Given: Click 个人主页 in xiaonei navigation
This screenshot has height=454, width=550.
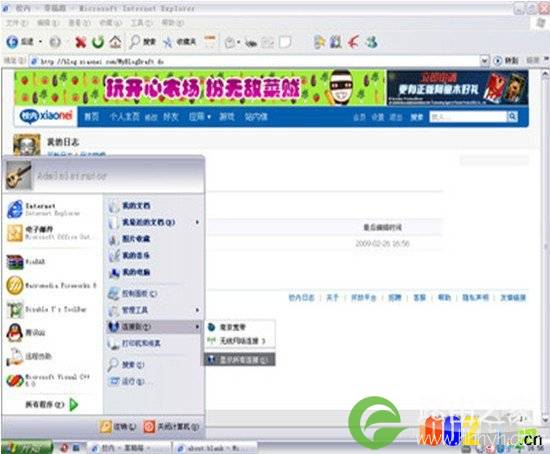Looking at the screenshot, I should (125, 116).
